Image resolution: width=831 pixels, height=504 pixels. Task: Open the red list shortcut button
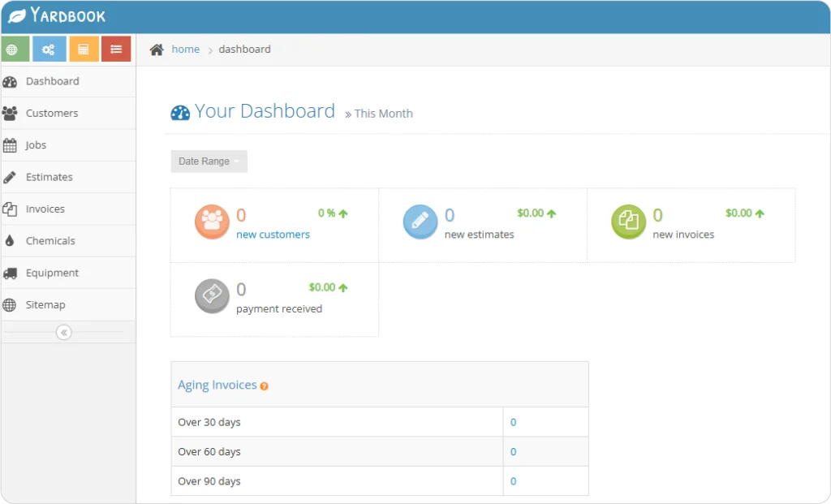click(116, 50)
